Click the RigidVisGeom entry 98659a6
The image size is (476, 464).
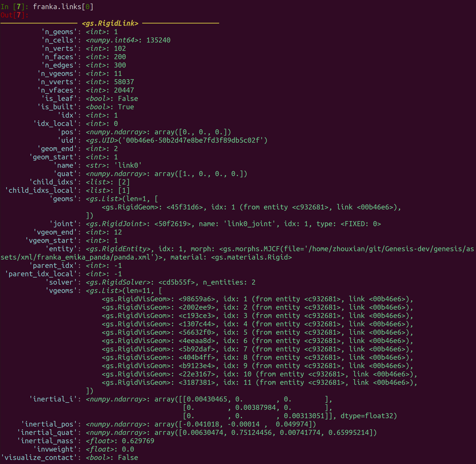click(x=258, y=299)
